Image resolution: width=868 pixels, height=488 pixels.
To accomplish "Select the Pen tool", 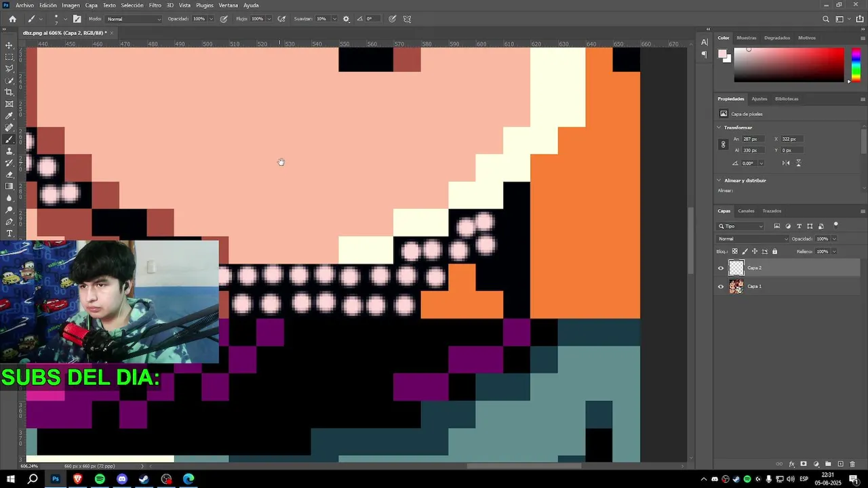I will [x=9, y=222].
